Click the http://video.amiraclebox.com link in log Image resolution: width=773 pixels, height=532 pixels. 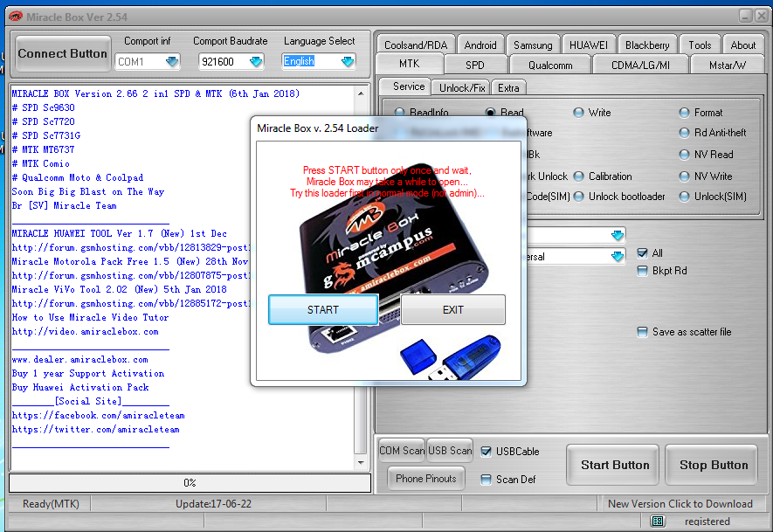click(x=86, y=331)
